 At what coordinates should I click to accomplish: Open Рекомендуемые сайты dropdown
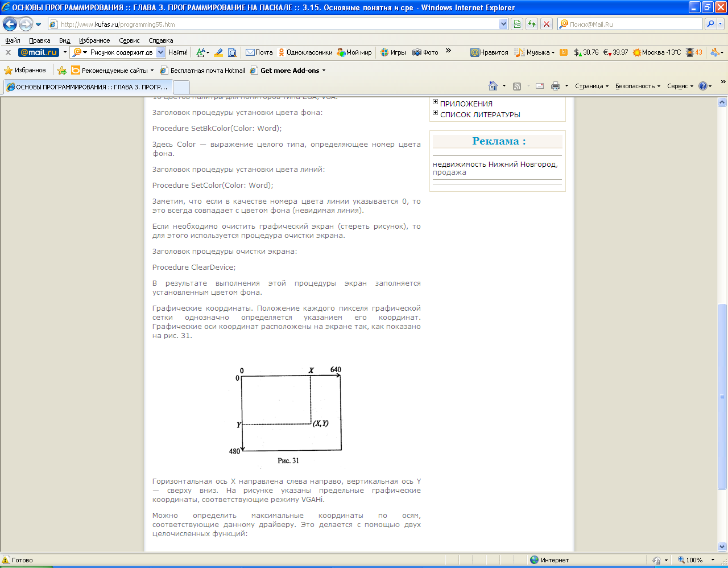112,71
